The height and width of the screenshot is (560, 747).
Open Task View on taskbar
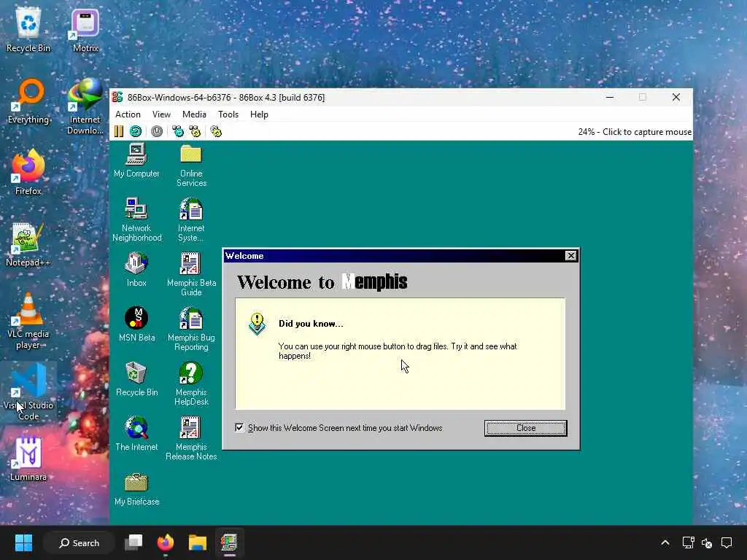tap(133, 542)
